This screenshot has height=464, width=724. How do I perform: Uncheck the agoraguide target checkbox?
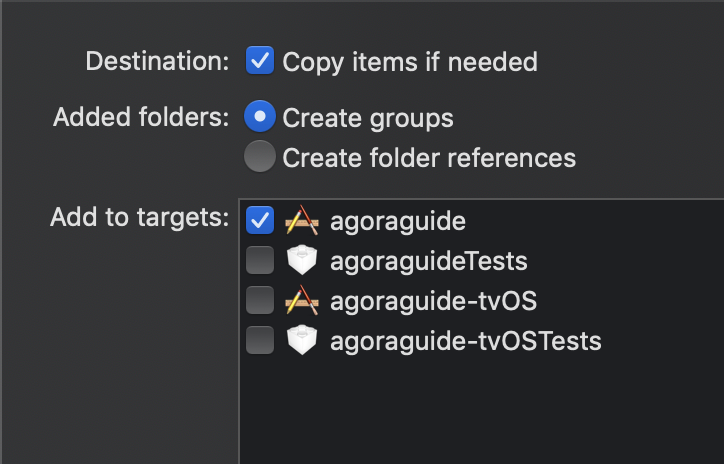click(260, 220)
